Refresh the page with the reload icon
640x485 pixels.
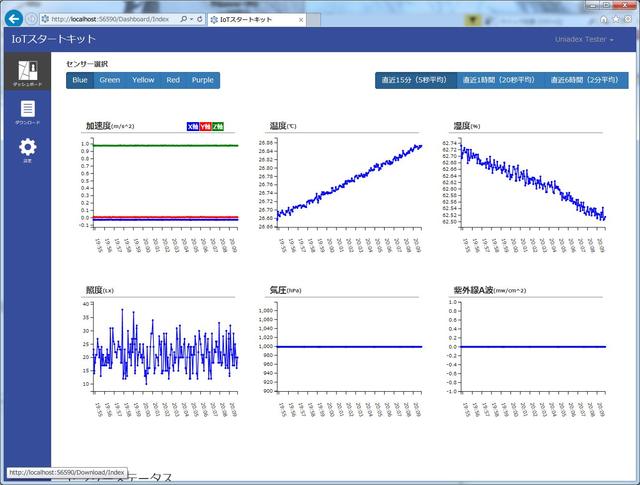point(200,19)
